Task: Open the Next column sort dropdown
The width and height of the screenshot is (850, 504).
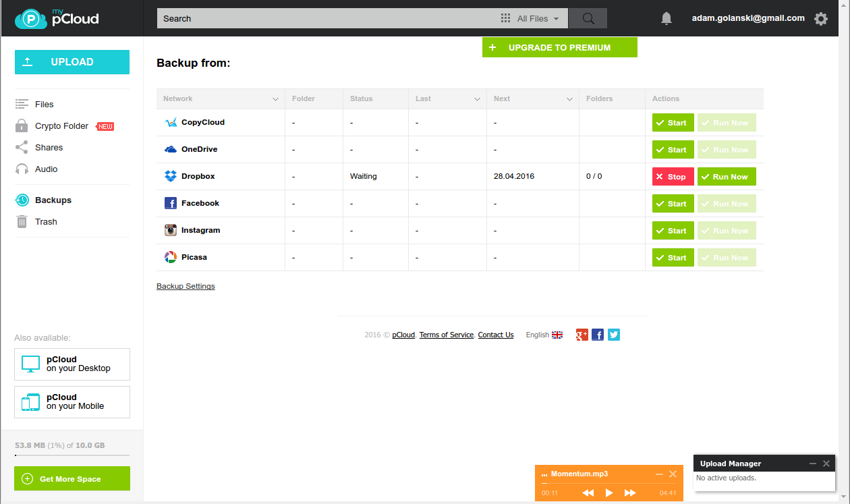Action: (569, 99)
